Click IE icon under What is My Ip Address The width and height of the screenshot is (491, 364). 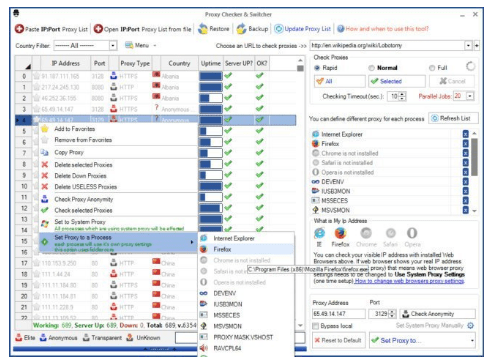(319, 233)
